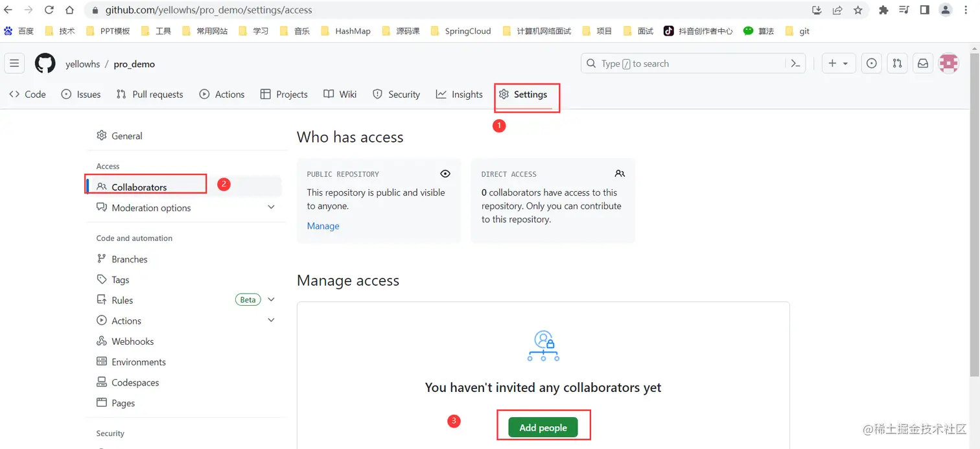Open the 百度 bookmark

click(19, 30)
